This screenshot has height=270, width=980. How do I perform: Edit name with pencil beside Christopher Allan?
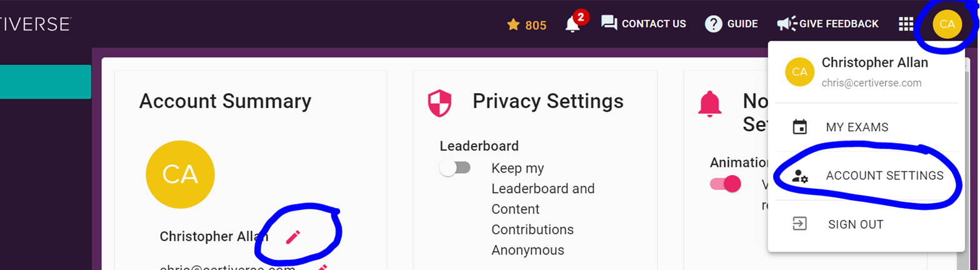pyautogui.click(x=292, y=236)
